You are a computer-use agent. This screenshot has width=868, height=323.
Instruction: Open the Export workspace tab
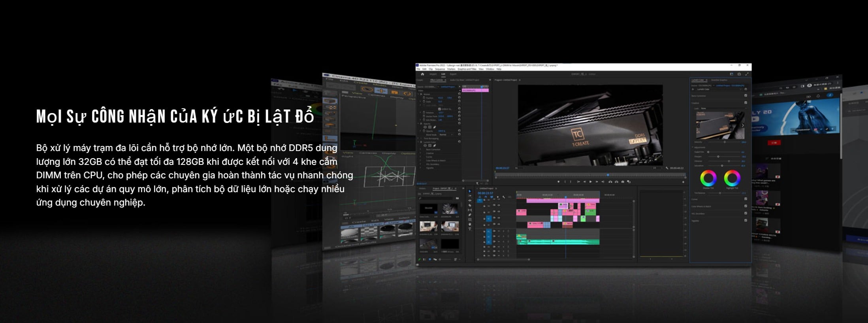pyautogui.click(x=453, y=74)
